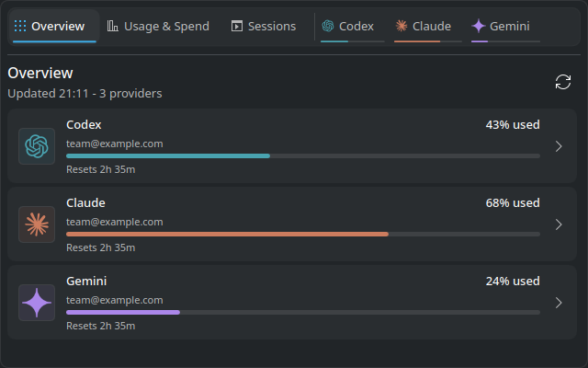This screenshot has height=368, width=588.
Task: Switch to the Gemini provider tab
Action: pyautogui.click(x=505, y=27)
